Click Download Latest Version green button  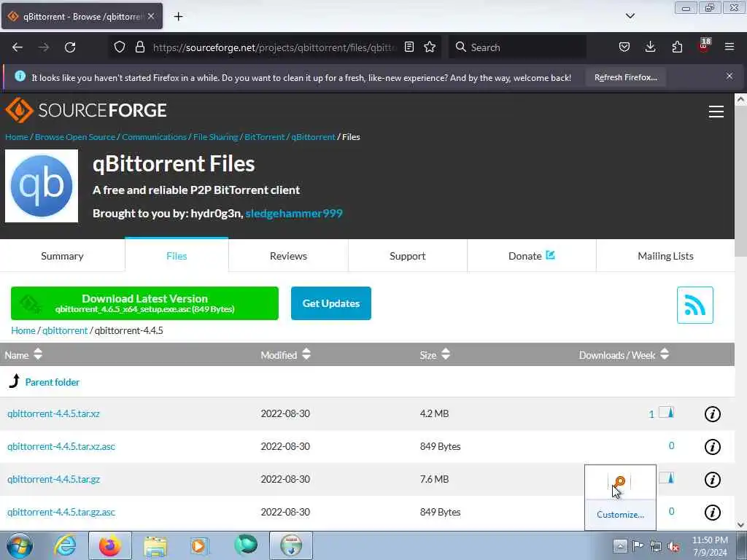click(x=144, y=303)
